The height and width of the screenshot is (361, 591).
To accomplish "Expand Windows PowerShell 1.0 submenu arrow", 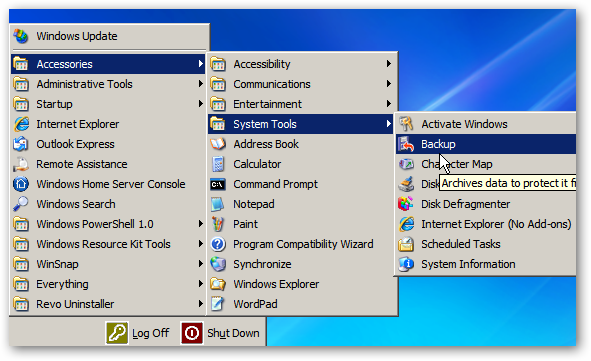I will coord(201,224).
